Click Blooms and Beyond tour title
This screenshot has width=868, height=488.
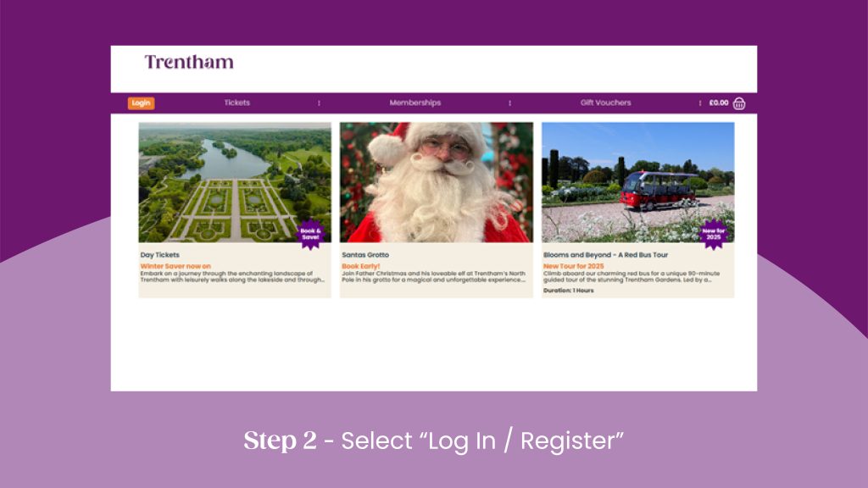[x=605, y=255]
